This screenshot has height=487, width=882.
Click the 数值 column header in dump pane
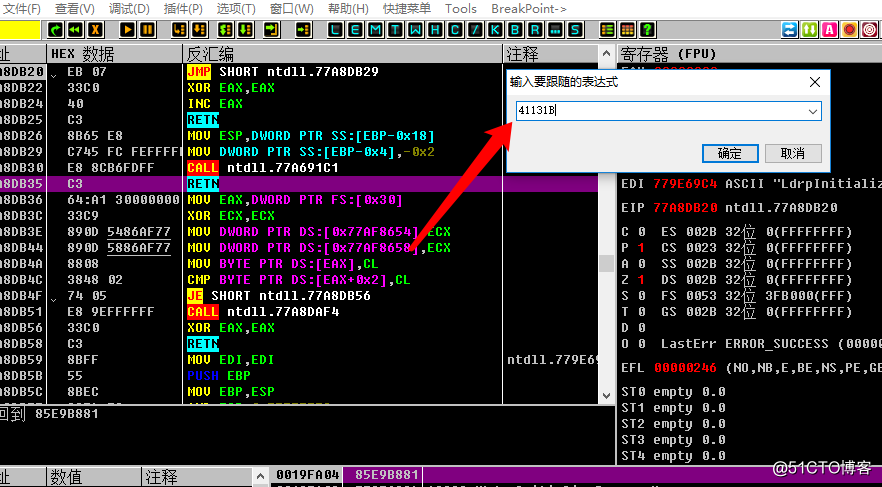pos(94,477)
